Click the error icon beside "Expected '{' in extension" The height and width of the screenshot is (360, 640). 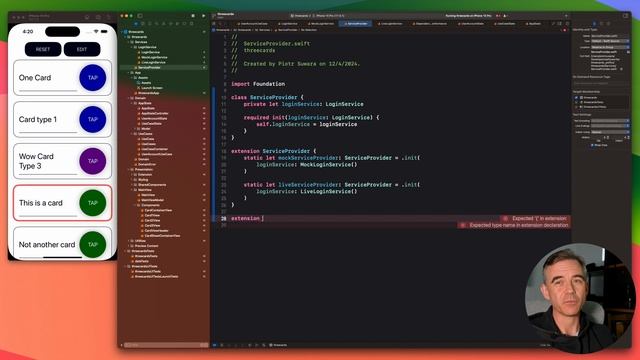coord(505,218)
